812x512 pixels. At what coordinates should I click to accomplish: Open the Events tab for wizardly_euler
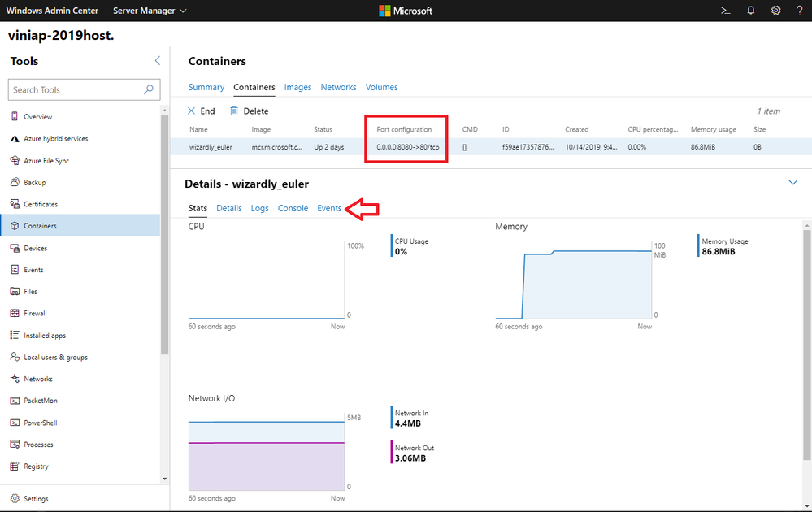pyautogui.click(x=329, y=208)
